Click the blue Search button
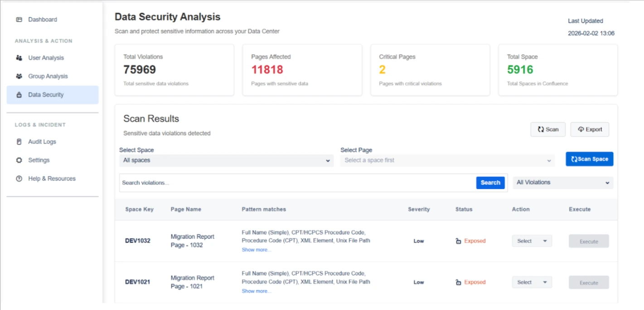 point(490,182)
